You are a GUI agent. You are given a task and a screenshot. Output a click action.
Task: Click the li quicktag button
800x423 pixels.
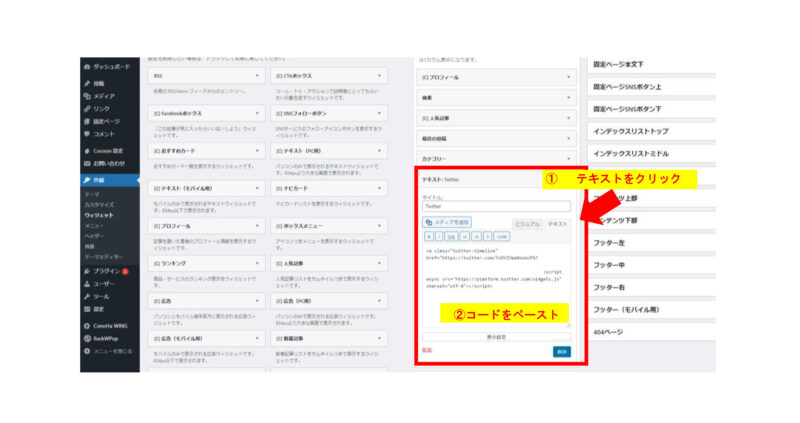(488, 236)
